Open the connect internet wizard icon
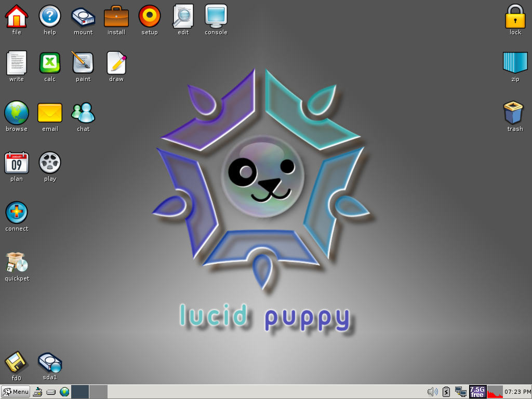This screenshot has width=532, height=399. [16, 212]
